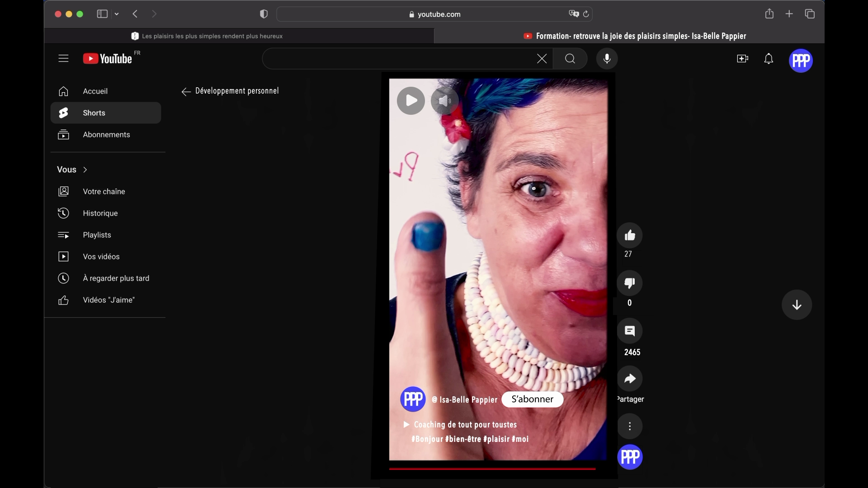Open Safari sidebar dropdown arrow
The width and height of the screenshot is (868, 488).
[x=117, y=14]
